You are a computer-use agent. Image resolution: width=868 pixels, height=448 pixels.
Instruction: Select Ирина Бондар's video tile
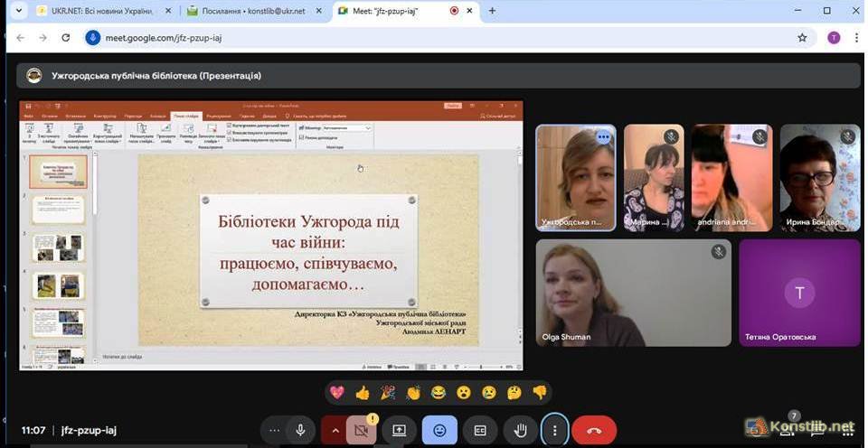click(x=820, y=178)
